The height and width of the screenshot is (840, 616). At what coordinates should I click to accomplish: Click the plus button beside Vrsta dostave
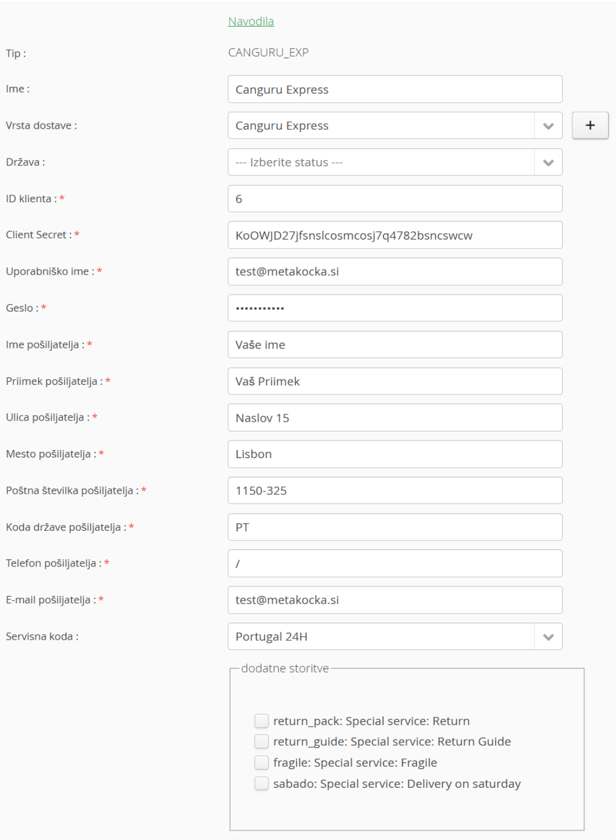point(590,125)
